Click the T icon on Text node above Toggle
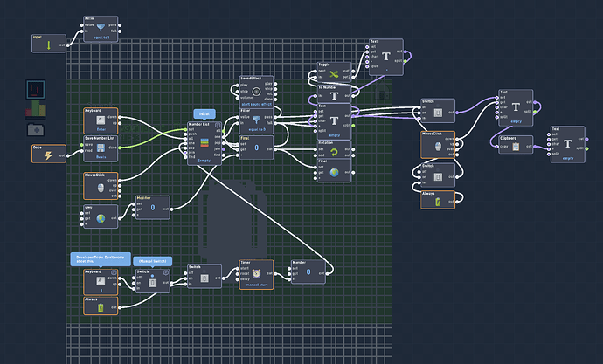 point(386,57)
